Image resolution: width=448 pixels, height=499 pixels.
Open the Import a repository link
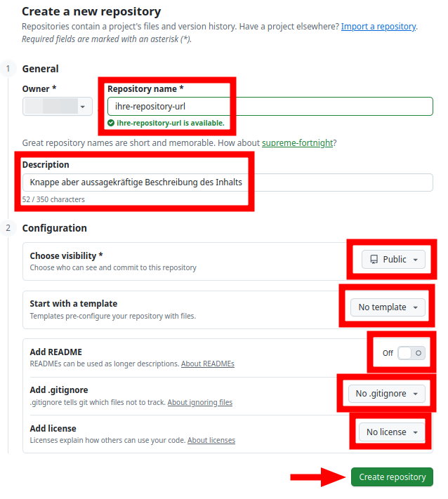[x=378, y=27]
